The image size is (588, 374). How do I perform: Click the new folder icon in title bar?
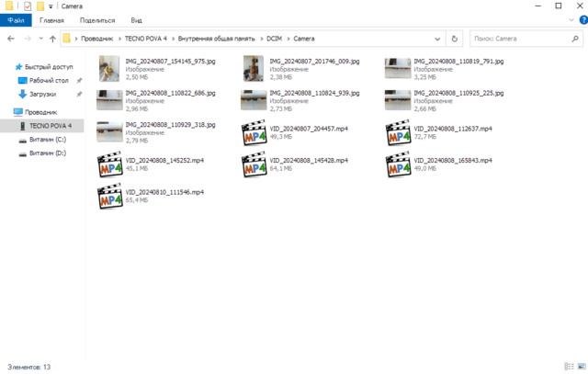40,6
